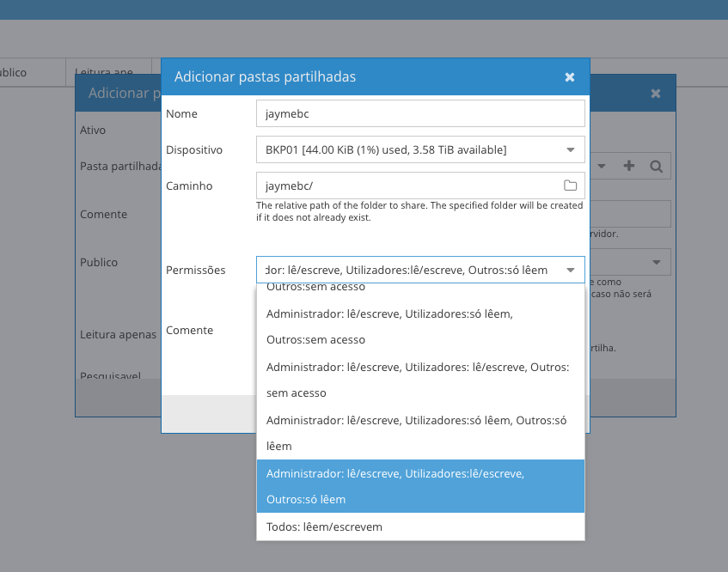728x572 pixels.
Task: Close the Adicionar pastas partilhadas dialog
Action: 569,77
